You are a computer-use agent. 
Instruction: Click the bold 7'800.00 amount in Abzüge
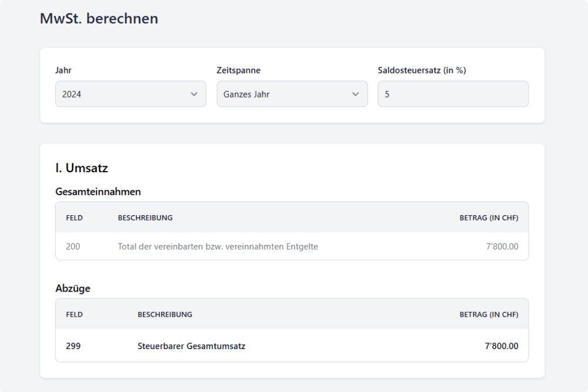tap(503, 346)
